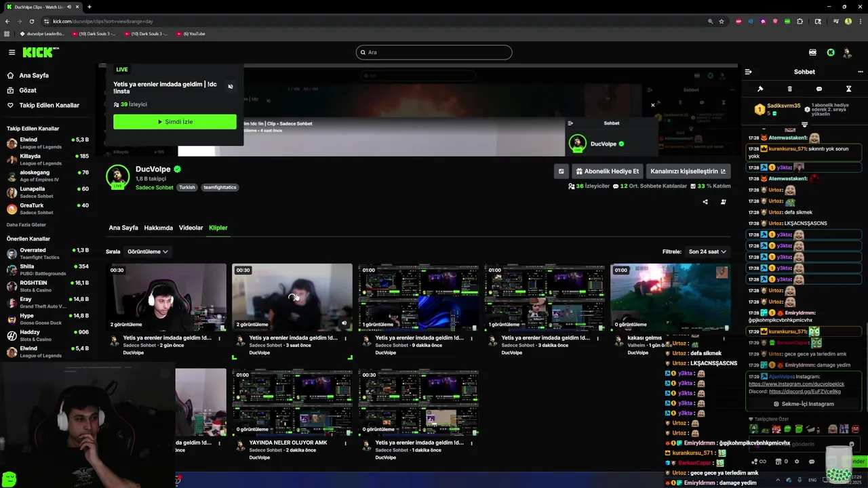This screenshot has height=488, width=868.
Task: Open a new browser tab
Action: click(x=89, y=7)
